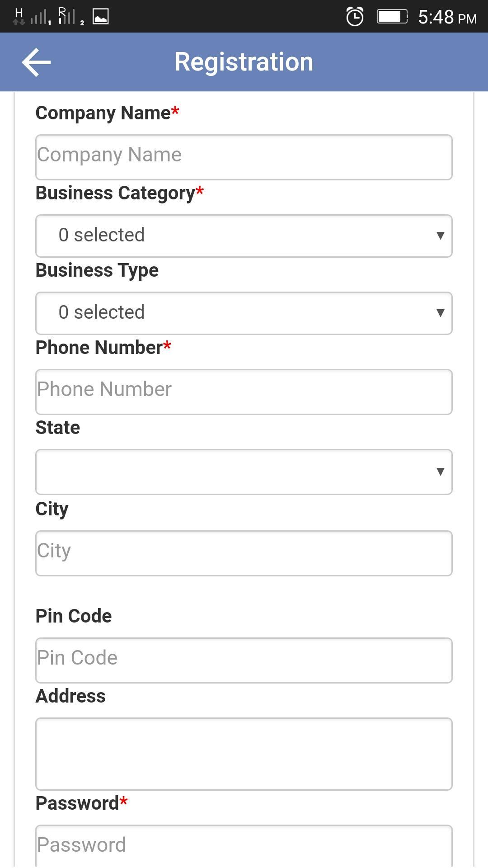This screenshot has width=488, height=868.
Task: Click into the City text field
Action: (244, 553)
